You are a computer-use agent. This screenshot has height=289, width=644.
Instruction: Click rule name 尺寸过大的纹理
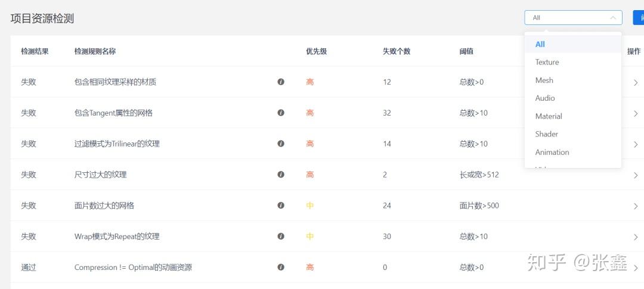click(101, 175)
